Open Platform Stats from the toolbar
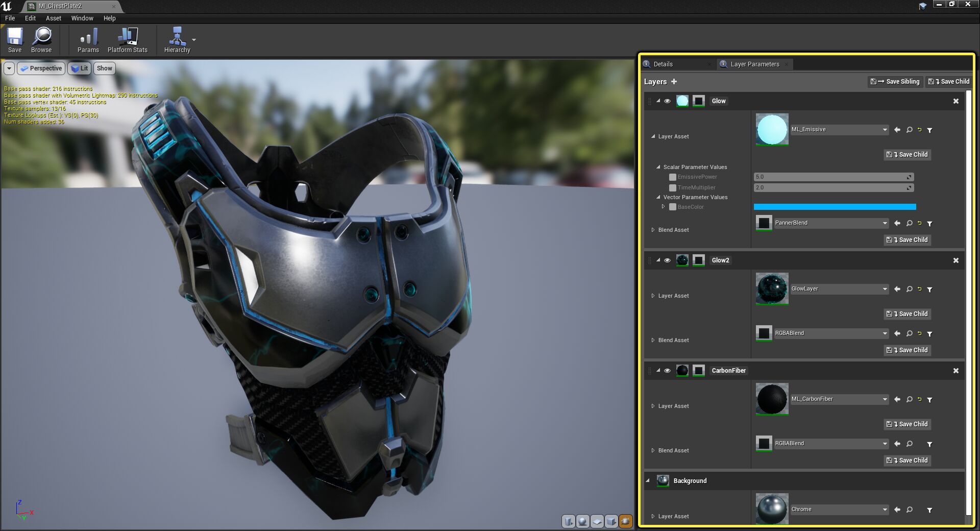 127,40
